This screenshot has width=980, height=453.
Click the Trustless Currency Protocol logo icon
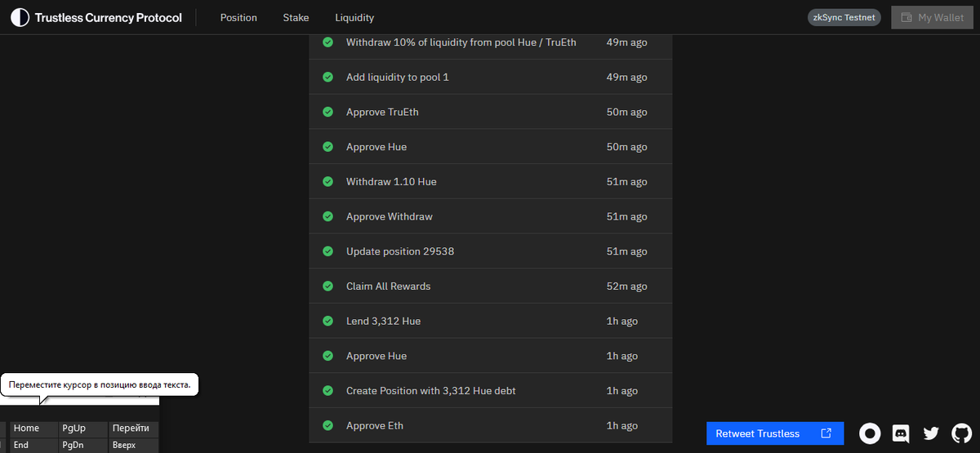[x=20, y=17]
